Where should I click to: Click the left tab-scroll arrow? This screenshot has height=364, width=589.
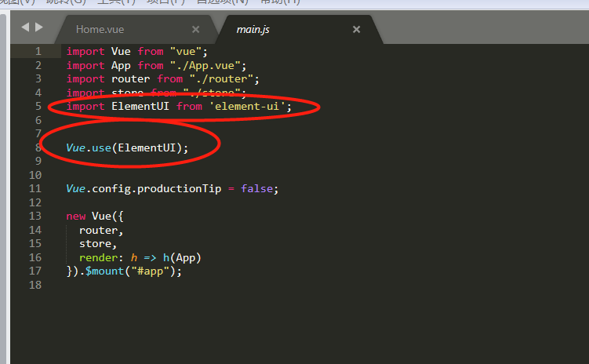pyautogui.click(x=25, y=27)
